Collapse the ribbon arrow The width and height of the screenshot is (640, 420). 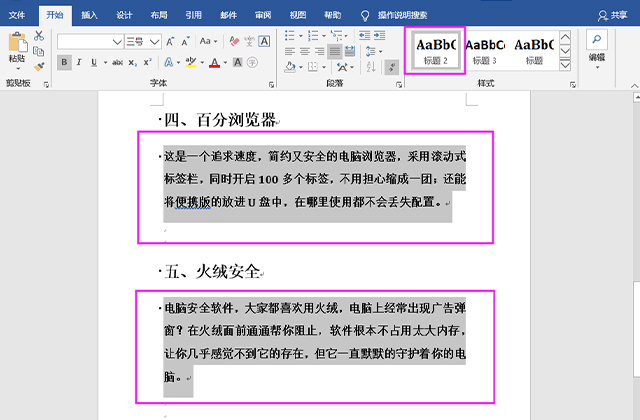(634, 86)
